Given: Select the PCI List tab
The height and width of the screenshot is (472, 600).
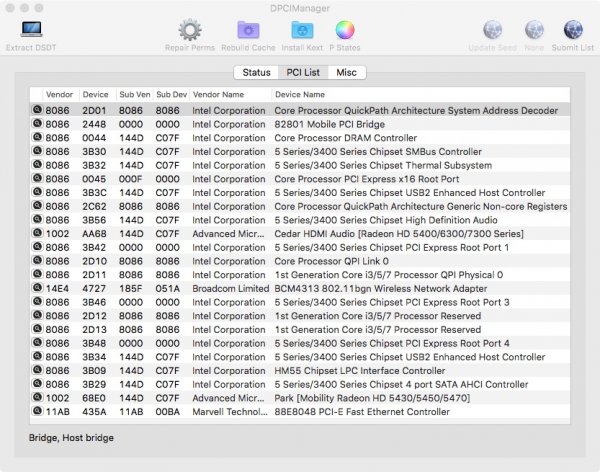Looking at the screenshot, I should [x=303, y=72].
